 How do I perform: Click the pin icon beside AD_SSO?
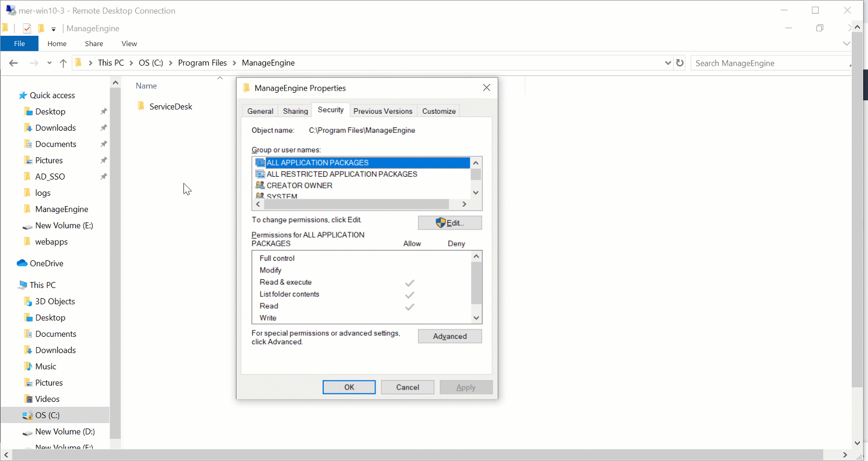[x=104, y=176]
